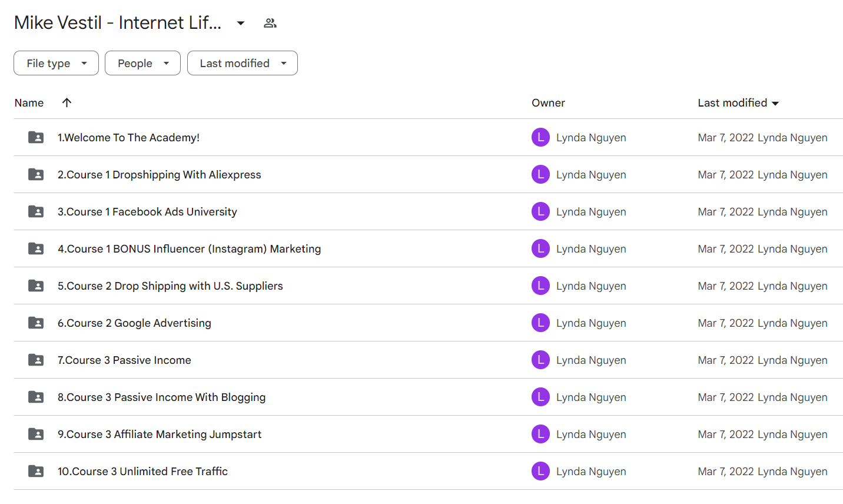Expand the folder title dropdown arrow
This screenshot has height=504, width=843.
click(240, 23)
